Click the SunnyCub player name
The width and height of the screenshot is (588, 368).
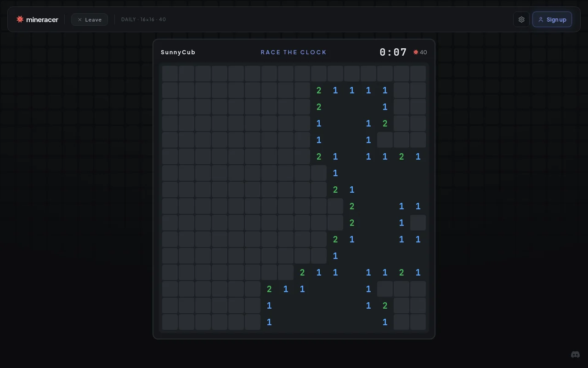(x=178, y=52)
